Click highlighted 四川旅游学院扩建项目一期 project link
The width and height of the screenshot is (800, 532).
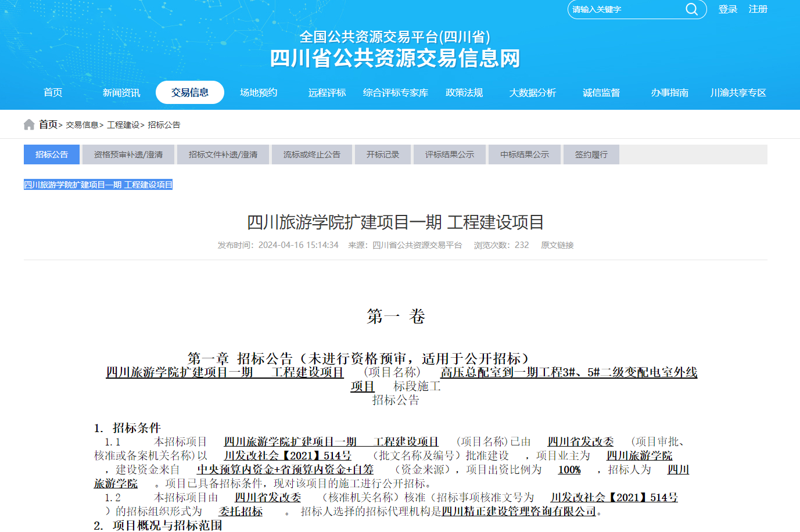pos(98,185)
